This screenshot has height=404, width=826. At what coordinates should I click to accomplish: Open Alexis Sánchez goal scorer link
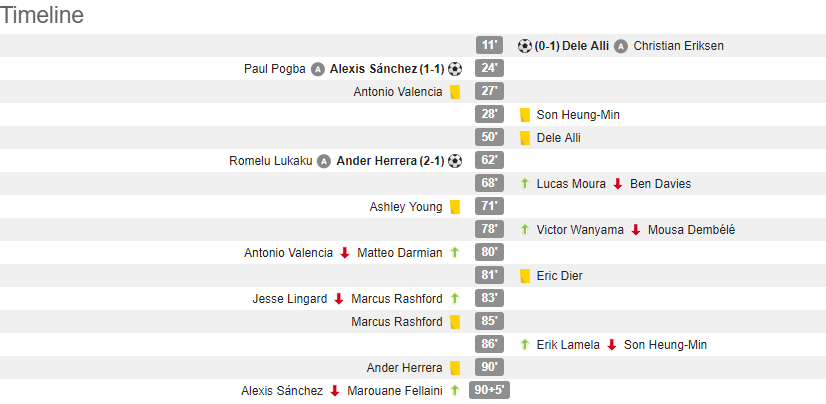pos(372,69)
